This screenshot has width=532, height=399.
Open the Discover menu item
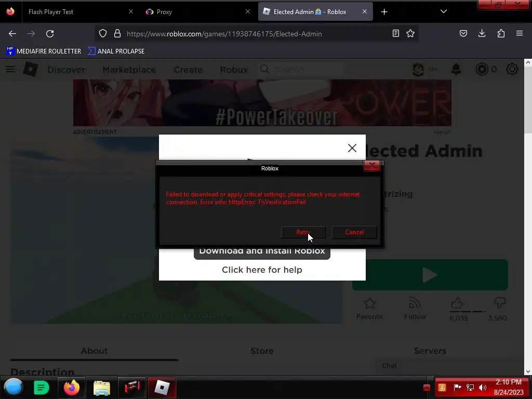(x=66, y=70)
